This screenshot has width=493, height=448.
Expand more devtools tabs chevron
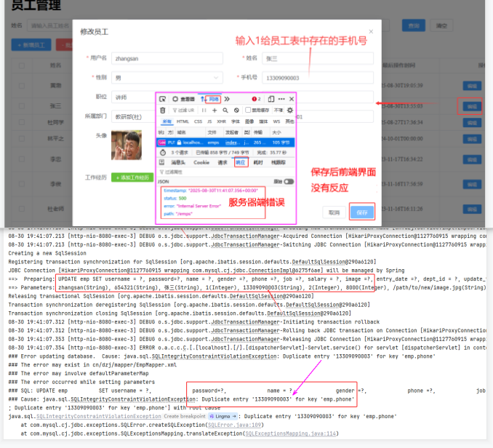click(x=227, y=99)
